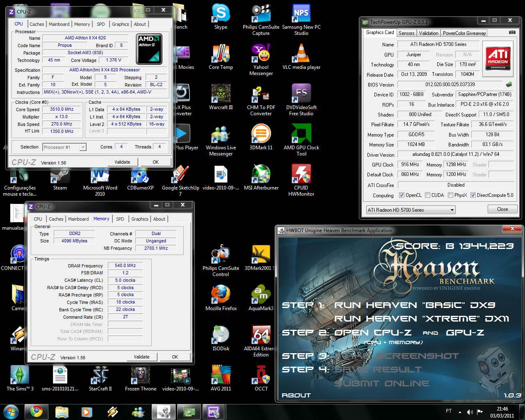Switch to Sensors tab in GPU-Z
Viewport: 525px width, 420px height.
406,33
